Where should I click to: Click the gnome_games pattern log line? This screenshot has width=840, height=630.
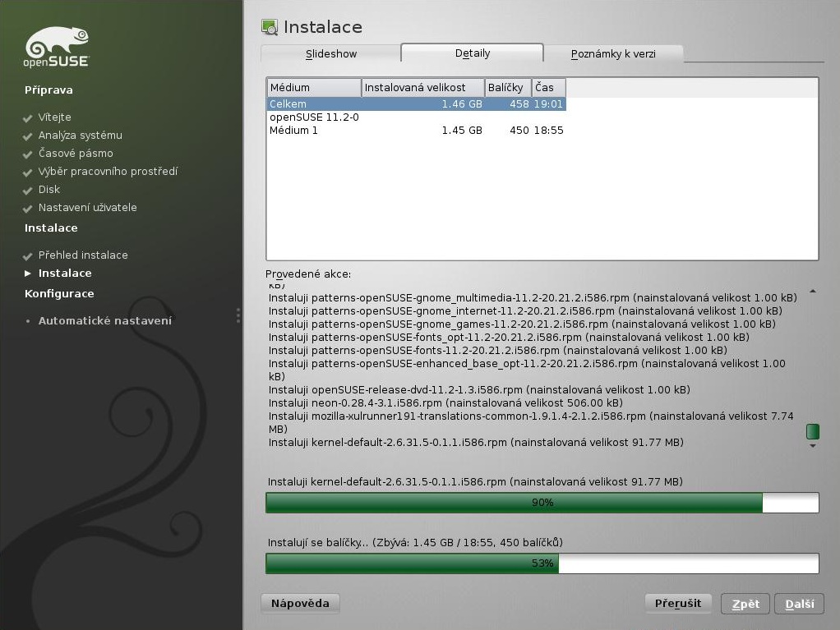(522, 324)
